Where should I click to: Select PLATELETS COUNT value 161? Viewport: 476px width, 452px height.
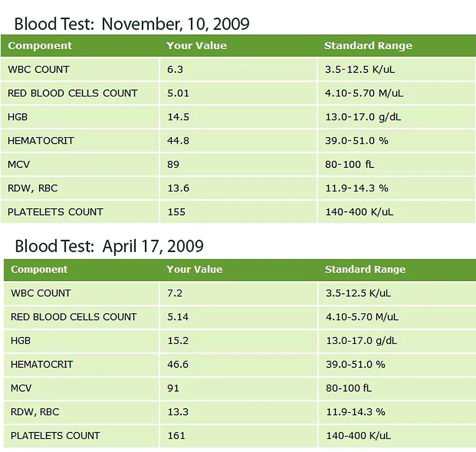pyautogui.click(x=176, y=435)
